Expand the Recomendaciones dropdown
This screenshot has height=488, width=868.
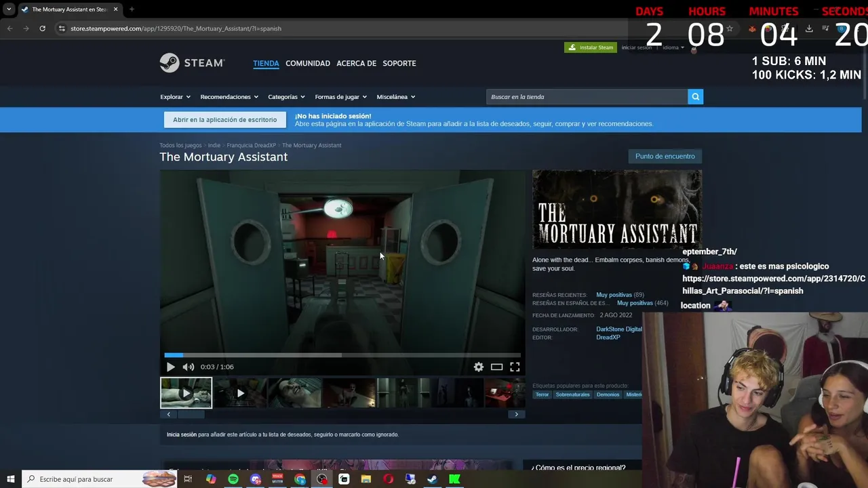pyautogui.click(x=229, y=97)
